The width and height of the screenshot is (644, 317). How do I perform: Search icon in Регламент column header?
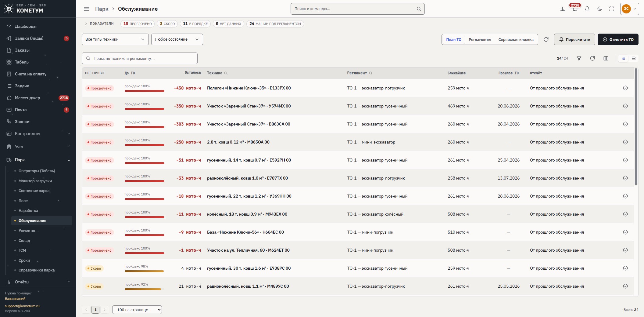pos(371,73)
